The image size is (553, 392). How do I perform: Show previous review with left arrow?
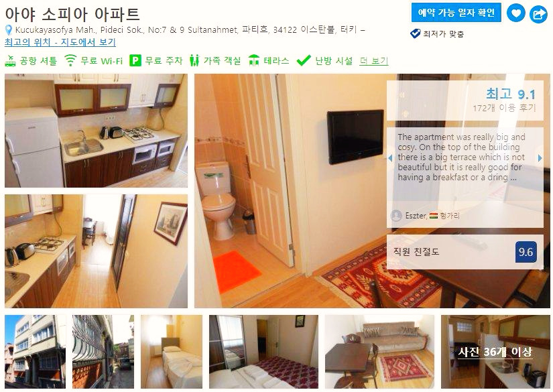pyautogui.click(x=390, y=158)
